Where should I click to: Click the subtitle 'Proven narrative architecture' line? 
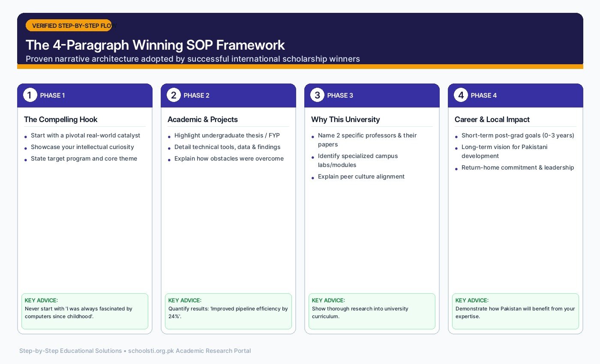(193, 59)
